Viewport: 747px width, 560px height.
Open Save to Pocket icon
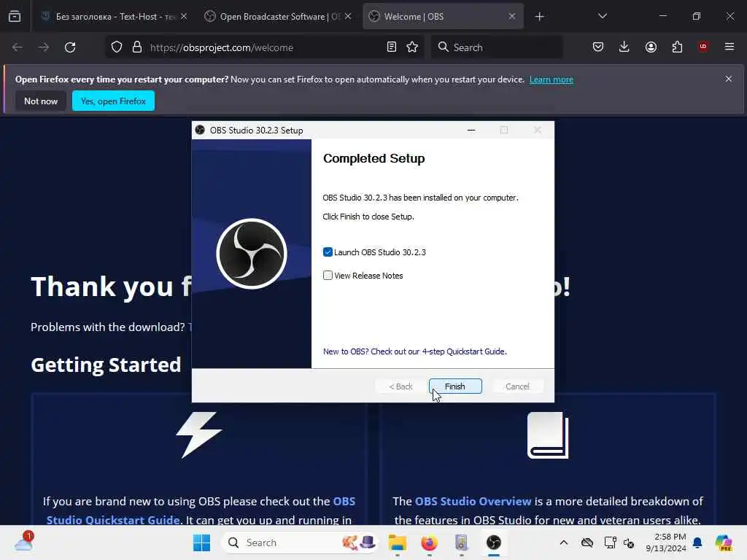(598, 47)
